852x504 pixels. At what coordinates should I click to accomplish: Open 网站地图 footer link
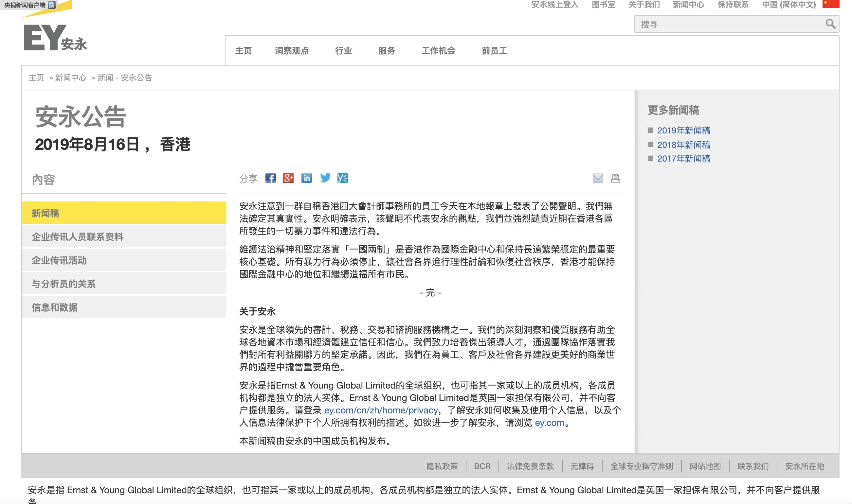[705, 466]
